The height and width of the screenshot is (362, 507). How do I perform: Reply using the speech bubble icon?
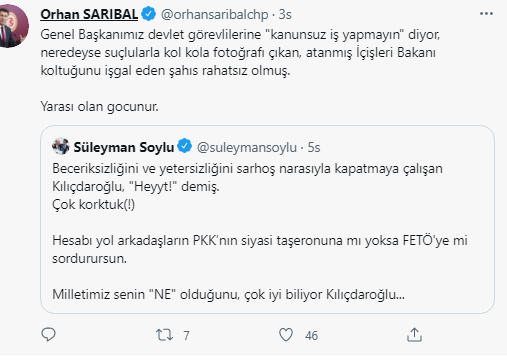pyautogui.click(x=48, y=335)
